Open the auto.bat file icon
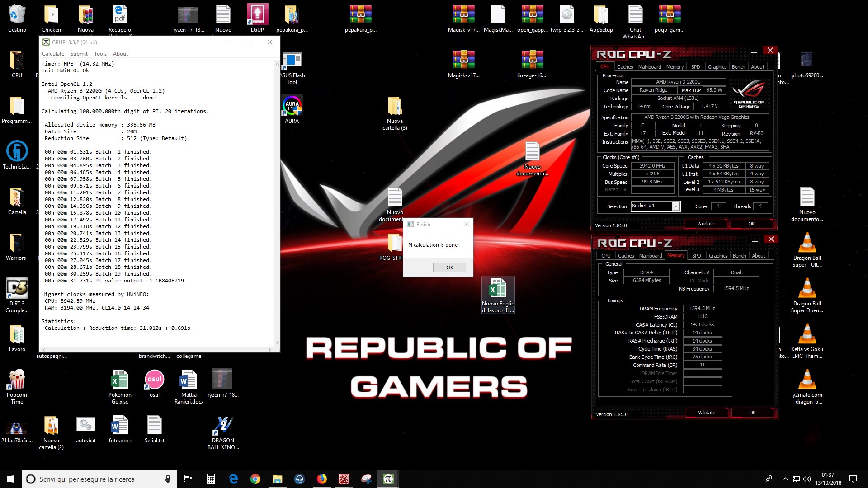 [86, 429]
